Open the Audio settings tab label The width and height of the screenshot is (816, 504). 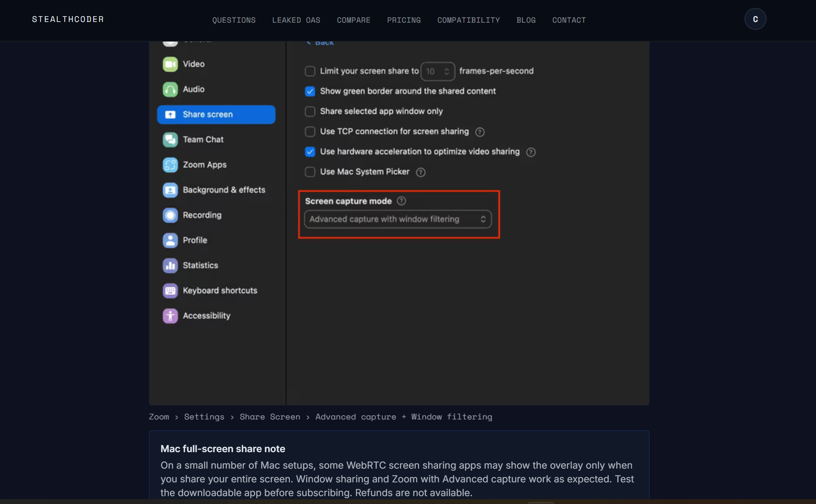click(194, 89)
